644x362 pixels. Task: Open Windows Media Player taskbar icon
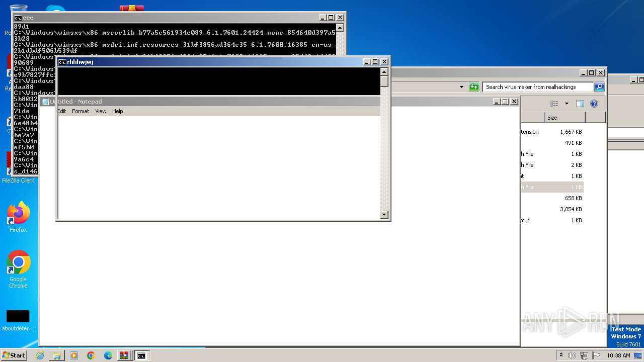click(x=74, y=355)
